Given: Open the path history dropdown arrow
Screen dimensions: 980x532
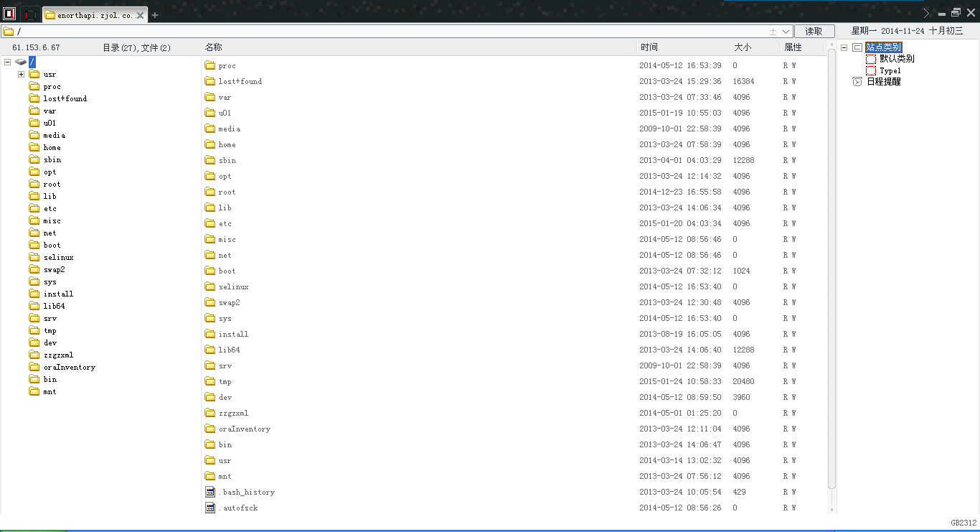Looking at the screenshot, I should point(786,32).
